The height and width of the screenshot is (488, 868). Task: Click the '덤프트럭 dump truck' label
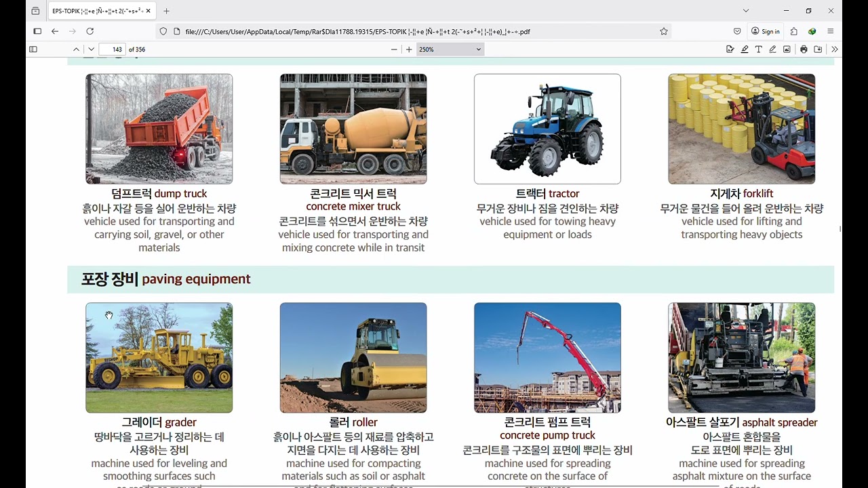coord(159,194)
